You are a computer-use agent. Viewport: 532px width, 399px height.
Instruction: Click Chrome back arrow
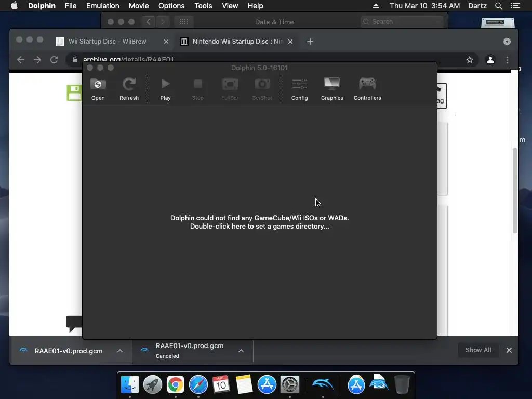(x=21, y=60)
